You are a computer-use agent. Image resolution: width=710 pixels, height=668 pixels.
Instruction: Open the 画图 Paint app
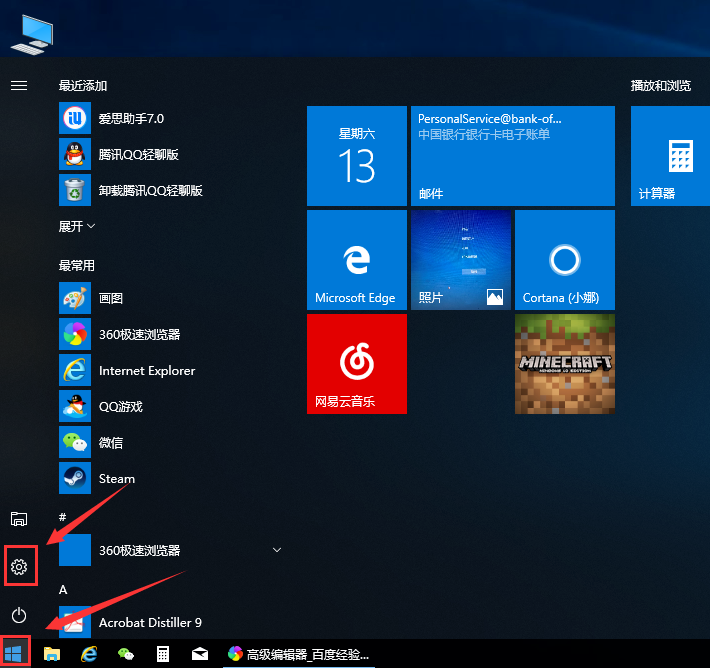click(110, 299)
